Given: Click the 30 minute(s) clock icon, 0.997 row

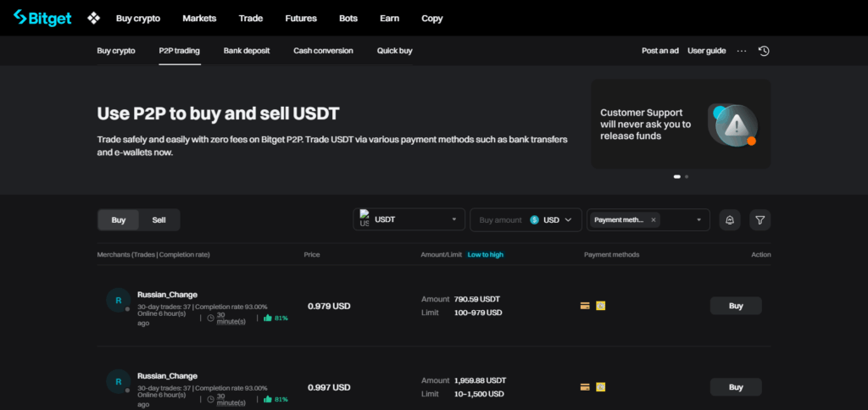Looking at the screenshot, I should [210, 400].
